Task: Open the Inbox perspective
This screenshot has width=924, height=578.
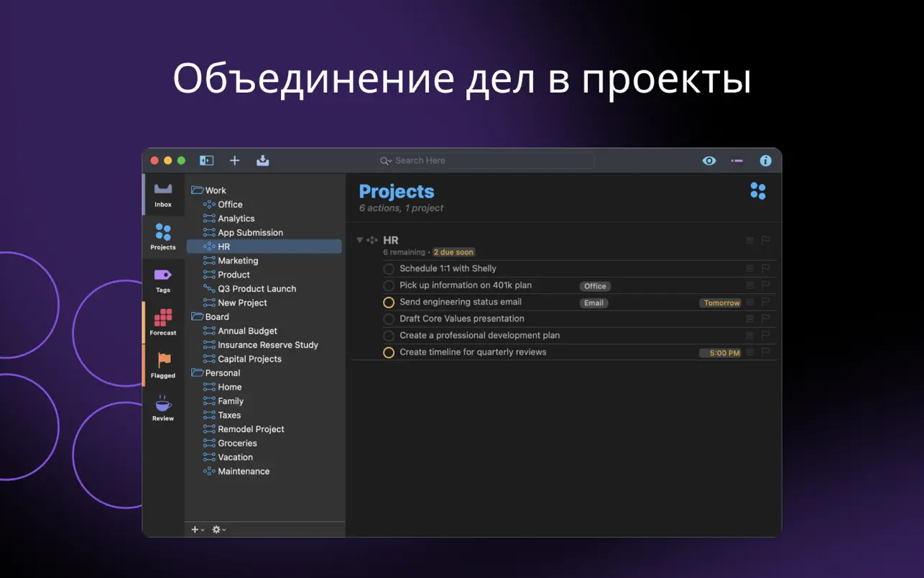Action: tap(163, 194)
